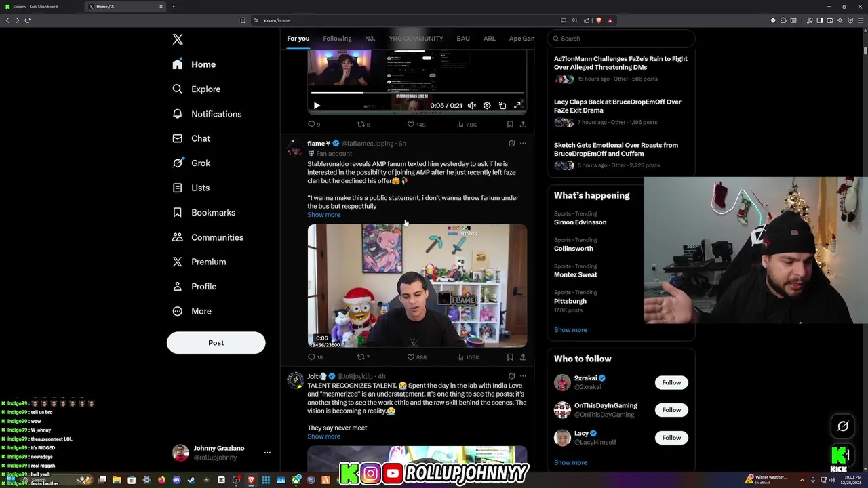Open the Grok floating button at bottom right
Image resolution: width=868 pixels, height=488 pixels.
[x=843, y=426]
